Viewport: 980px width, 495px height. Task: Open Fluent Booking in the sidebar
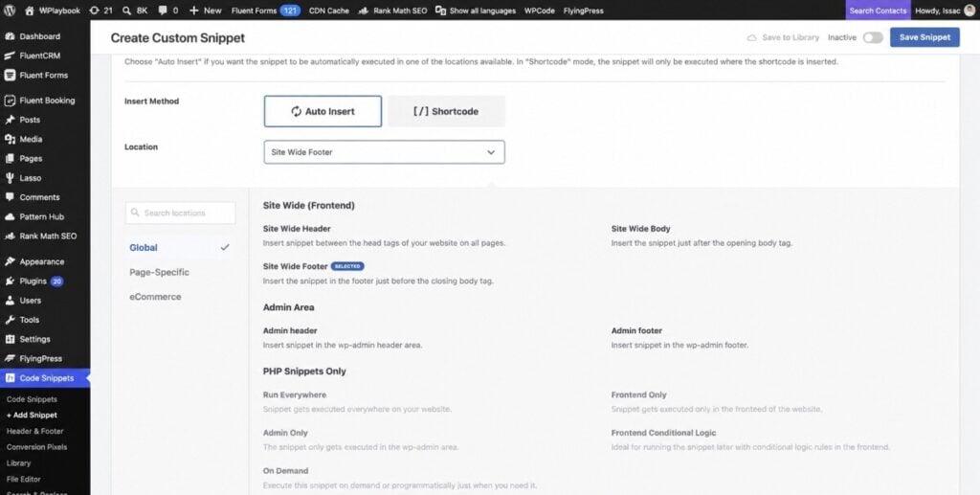tap(45, 100)
